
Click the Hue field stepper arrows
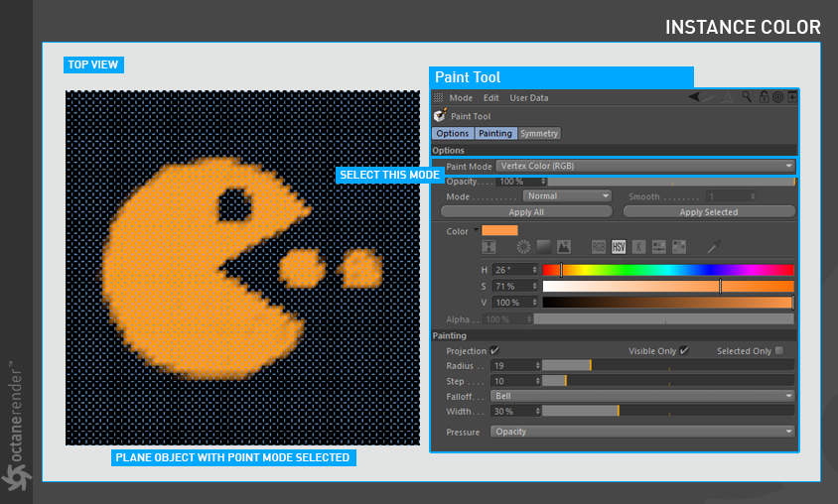[x=535, y=270]
